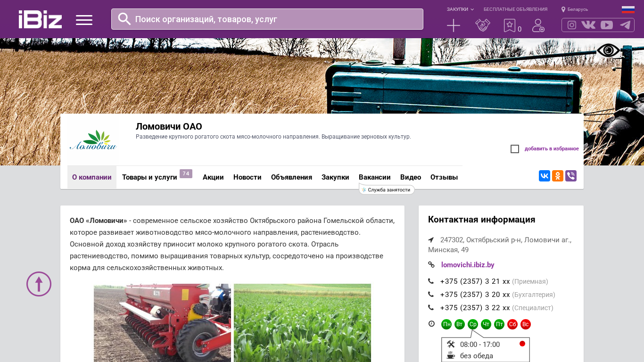Image resolution: width=644 pixels, height=362 pixels.
Task: Select the Пн weekday circle
Action: pos(446,324)
